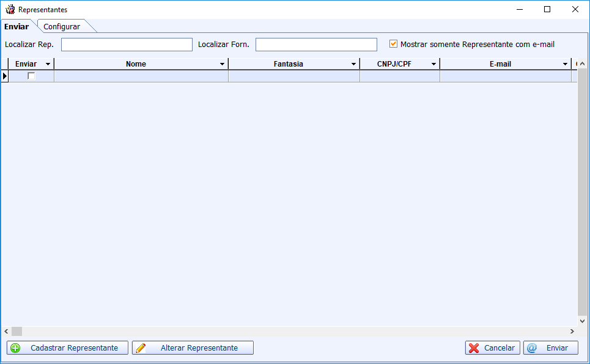Viewport: 590px width, 364px height.
Task: Maximize the Representantes window
Action: tap(547, 9)
